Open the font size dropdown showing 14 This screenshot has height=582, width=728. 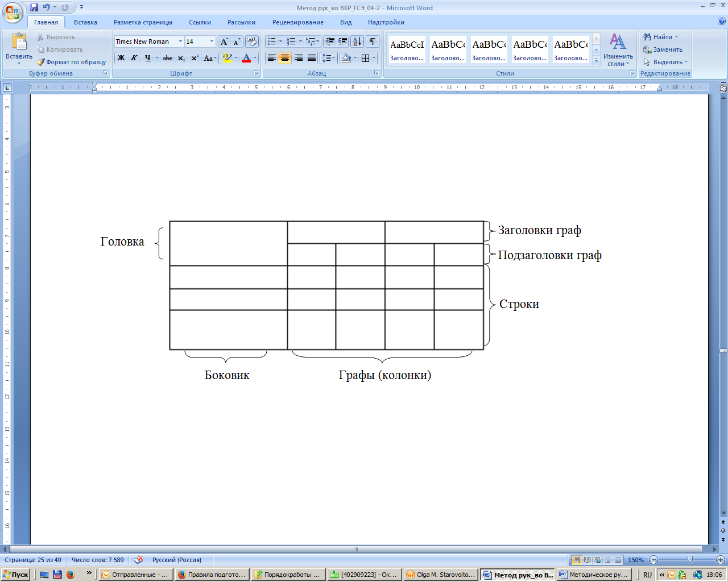pos(212,41)
